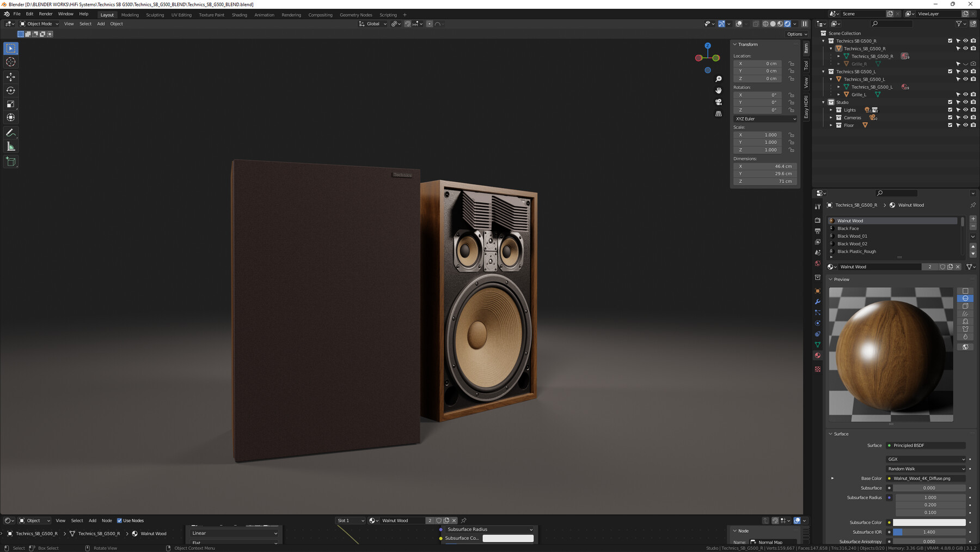Open the Edit menu
The width and height of the screenshot is (980, 552).
point(29,14)
